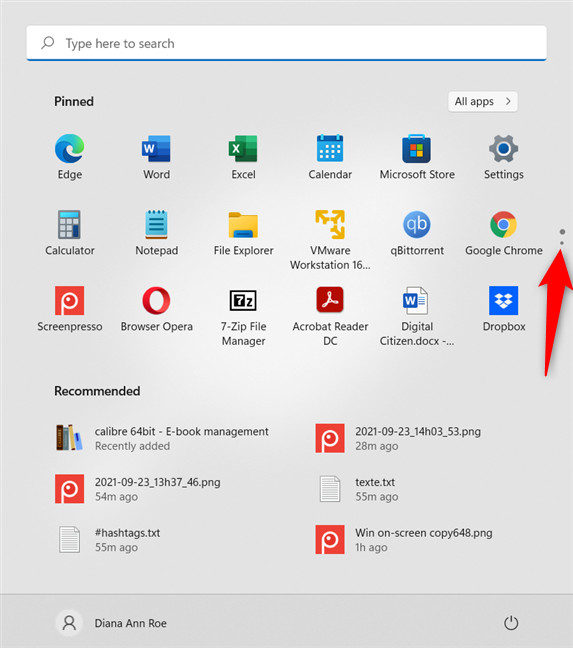Open Notepad from pinned apps
The image size is (573, 648).
click(156, 233)
